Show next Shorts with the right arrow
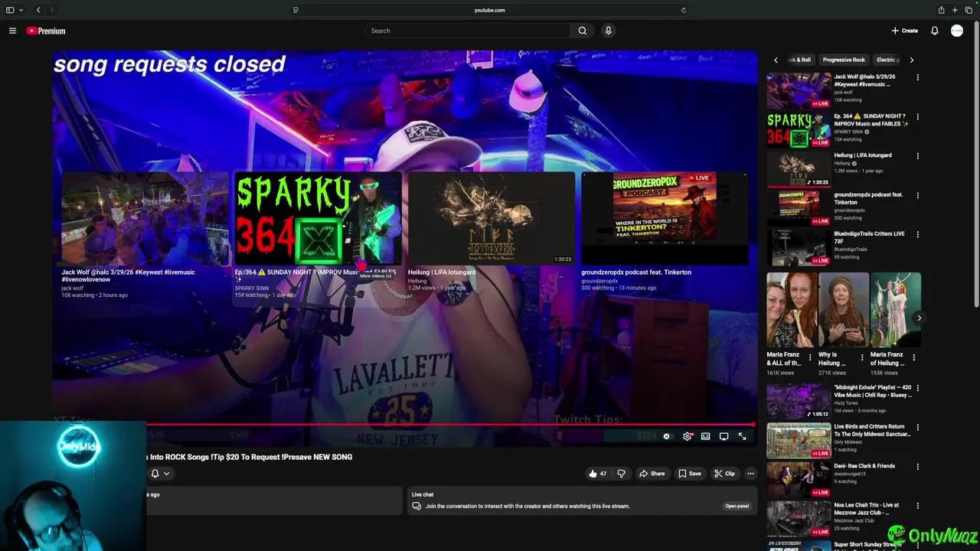 pos(919,318)
